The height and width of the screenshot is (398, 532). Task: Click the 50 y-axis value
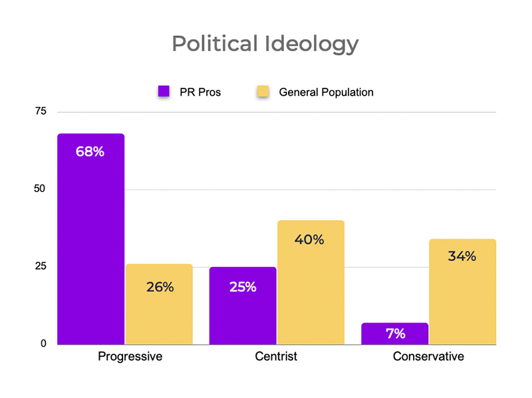pyautogui.click(x=41, y=189)
